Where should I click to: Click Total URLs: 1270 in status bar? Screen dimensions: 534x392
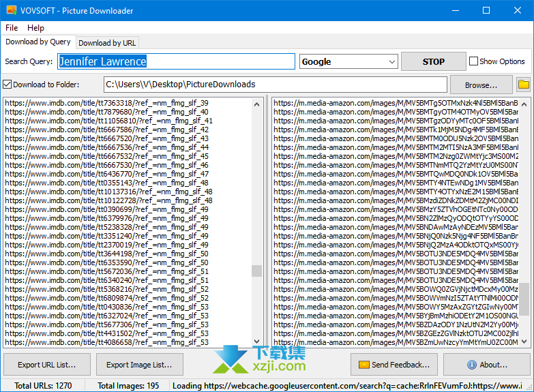click(x=43, y=386)
